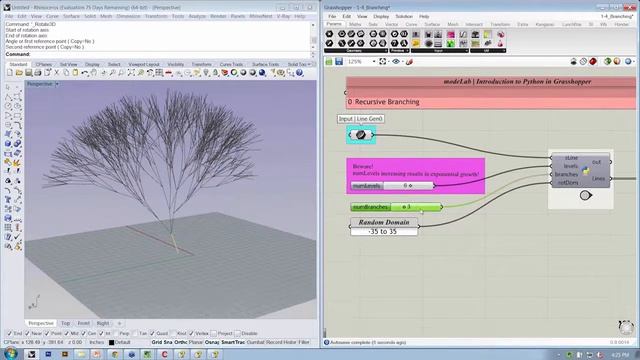
Task: Expand the Util group dropdown bar
Action: coord(488,51)
